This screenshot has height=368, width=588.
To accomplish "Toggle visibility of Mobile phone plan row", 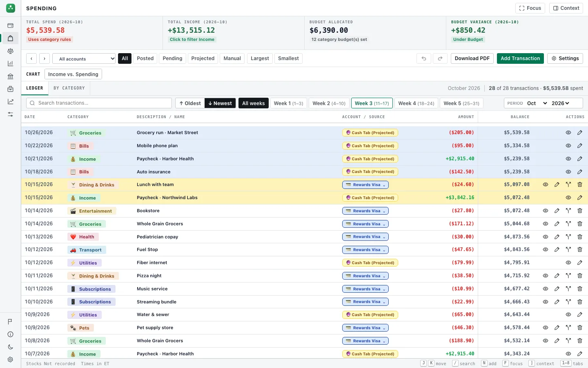I will point(568,146).
